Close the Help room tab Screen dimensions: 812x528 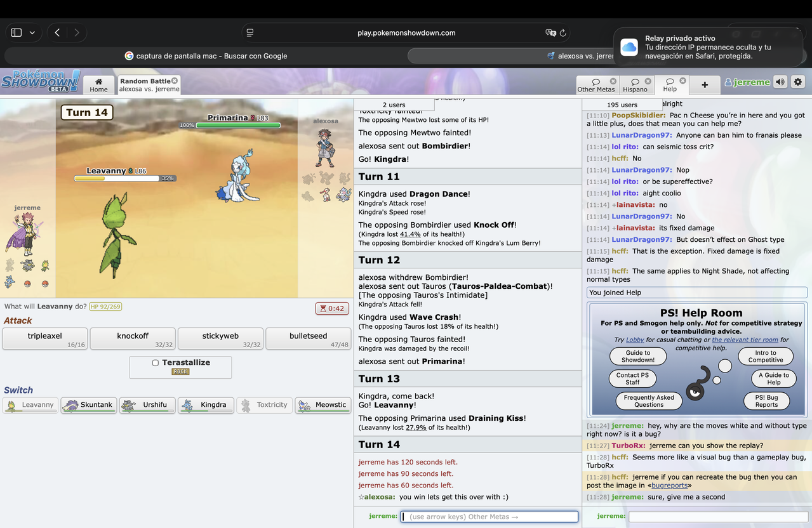[x=683, y=81]
